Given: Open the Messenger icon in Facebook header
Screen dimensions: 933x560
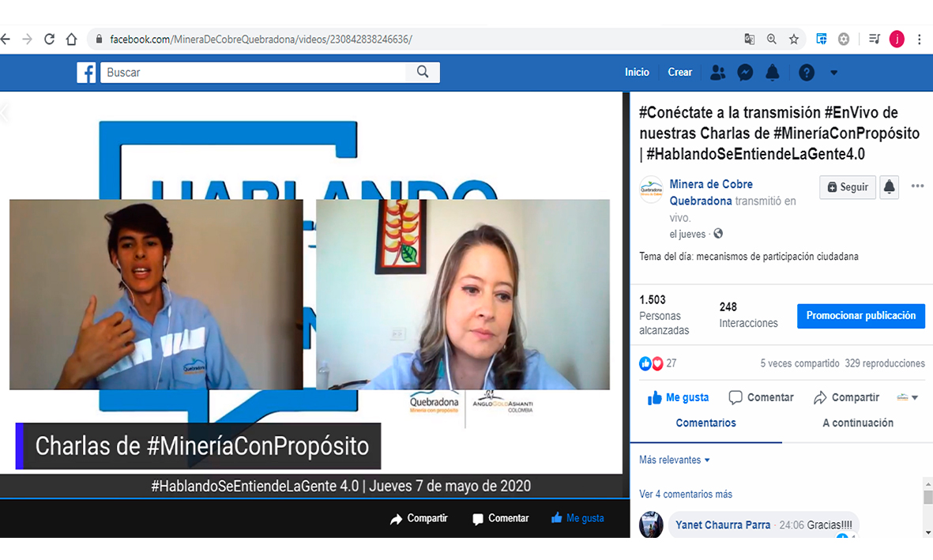Looking at the screenshot, I should (x=745, y=73).
